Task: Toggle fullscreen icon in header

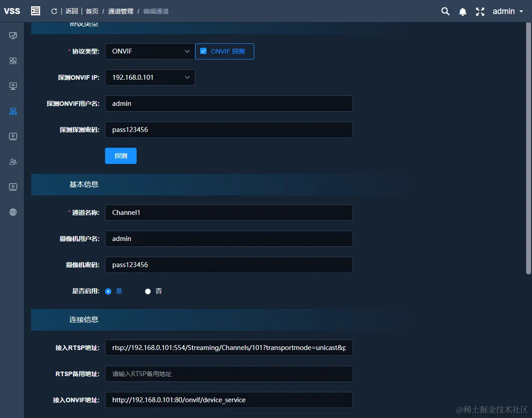Action: [x=480, y=12]
